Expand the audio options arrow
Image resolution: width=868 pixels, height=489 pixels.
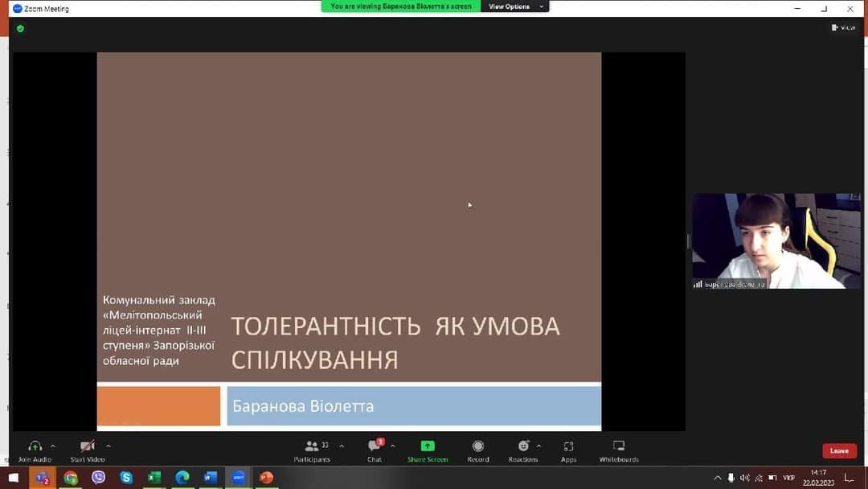(x=53, y=446)
